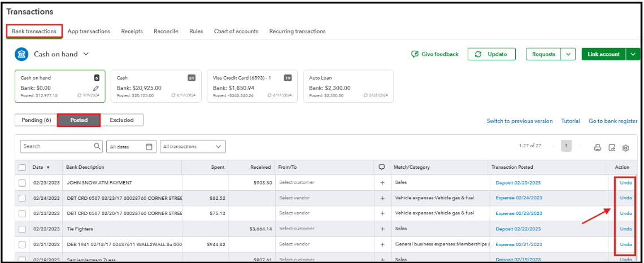Select the Visa Credit Card (6593) card
Viewport: 644px width, 263px height.
point(252,86)
